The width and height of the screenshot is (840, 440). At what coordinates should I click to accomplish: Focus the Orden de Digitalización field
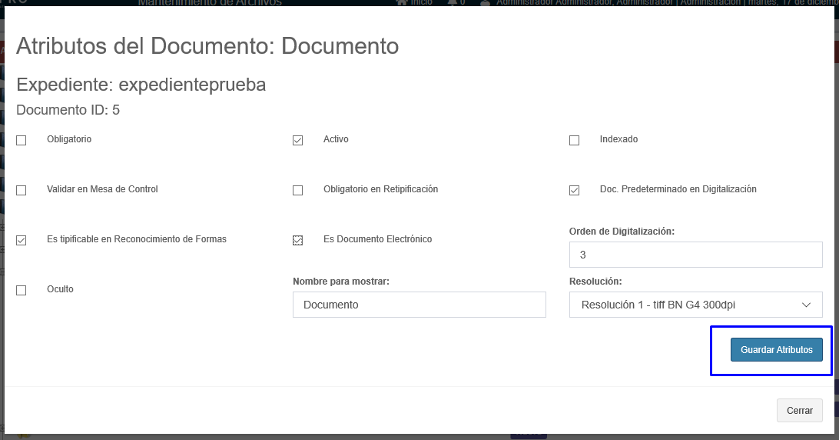click(695, 255)
